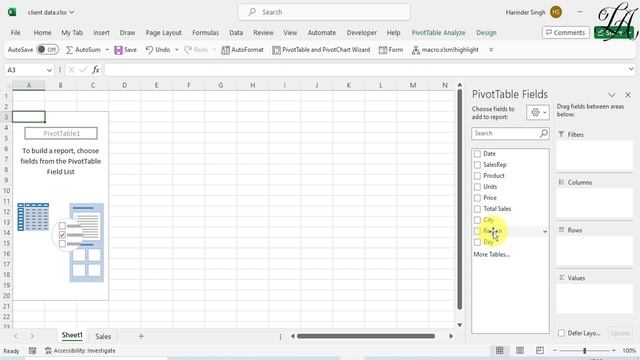Click Accessibility: Investigate in status bar
The height and width of the screenshot is (360, 640).
[x=80, y=351]
